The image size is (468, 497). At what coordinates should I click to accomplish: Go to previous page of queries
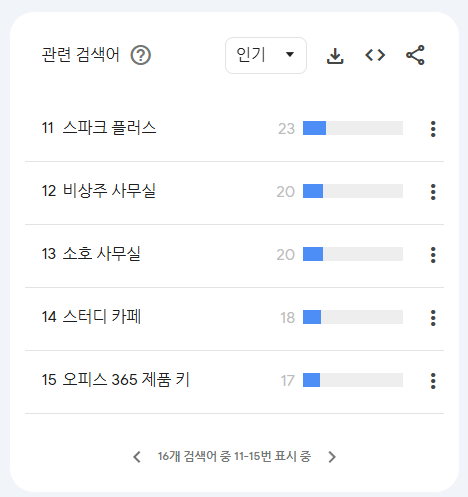tap(137, 457)
